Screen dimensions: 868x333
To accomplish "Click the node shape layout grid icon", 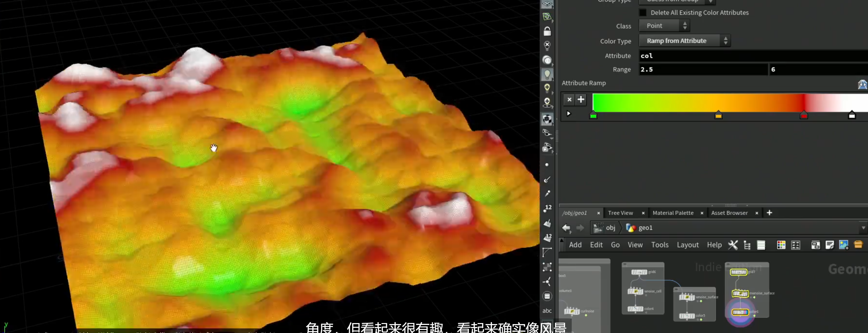I will (x=795, y=245).
